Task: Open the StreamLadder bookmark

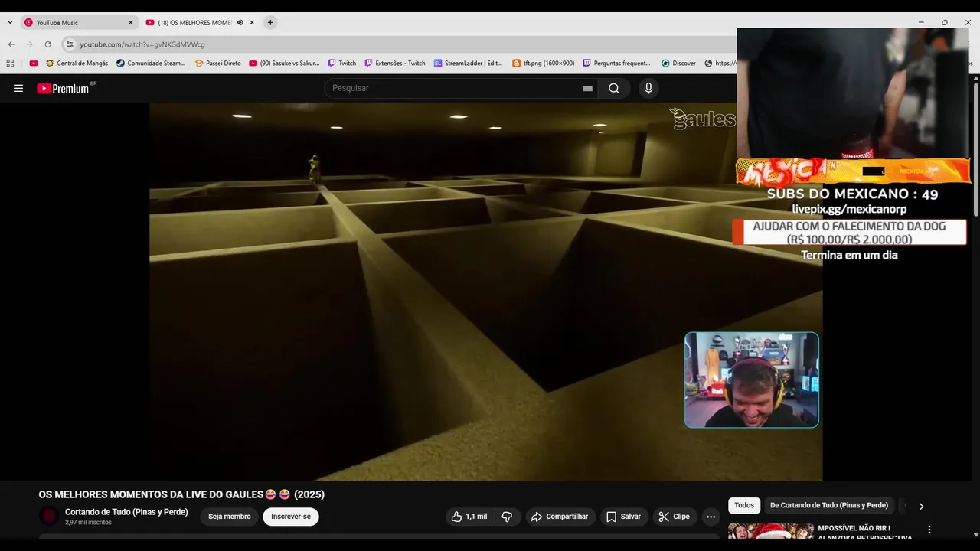Action: [468, 64]
